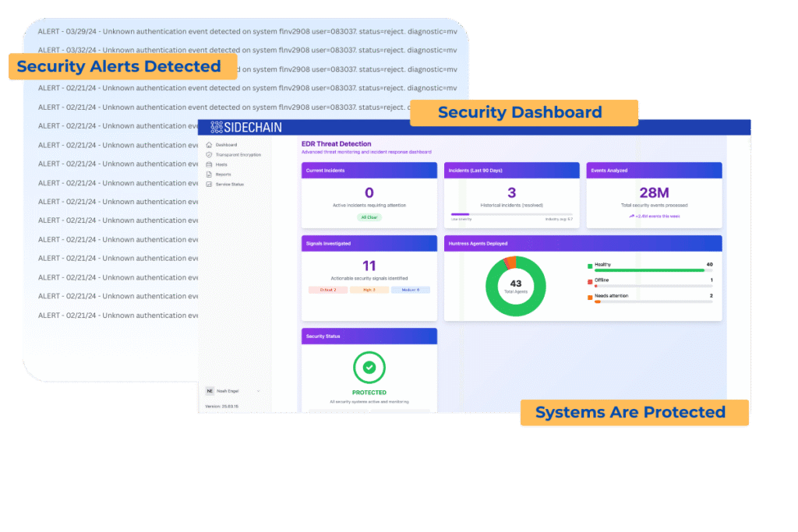Click the Needs attention count of 2
Screen dimensions: 798x532
(x=711, y=295)
